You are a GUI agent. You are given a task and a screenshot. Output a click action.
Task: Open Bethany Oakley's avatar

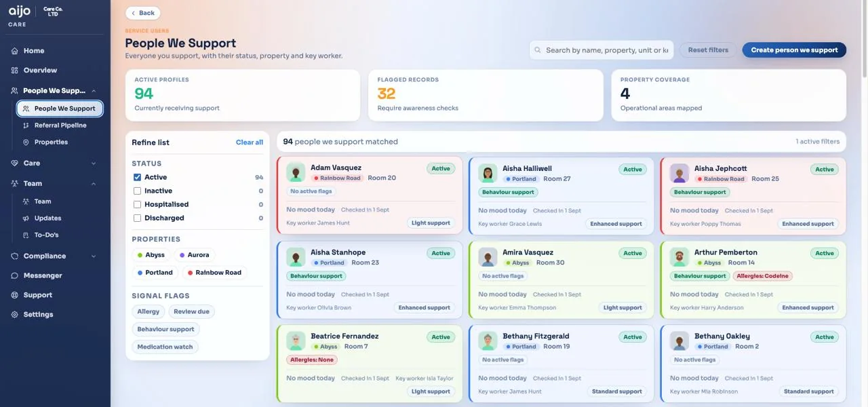point(679,341)
